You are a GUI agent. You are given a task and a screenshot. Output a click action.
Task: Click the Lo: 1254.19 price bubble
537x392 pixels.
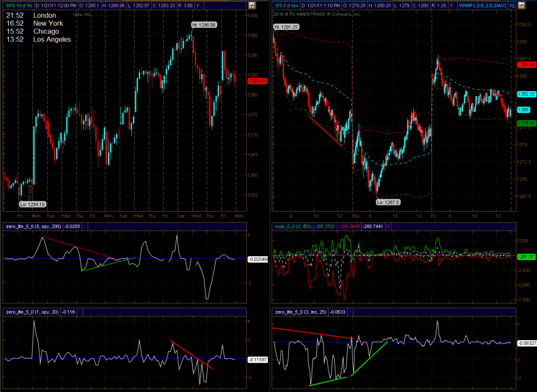(x=33, y=204)
